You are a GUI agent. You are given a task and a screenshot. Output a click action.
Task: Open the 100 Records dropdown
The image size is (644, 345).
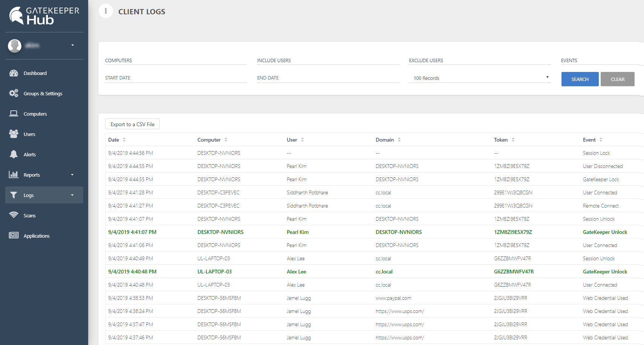pyautogui.click(x=479, y=78)
